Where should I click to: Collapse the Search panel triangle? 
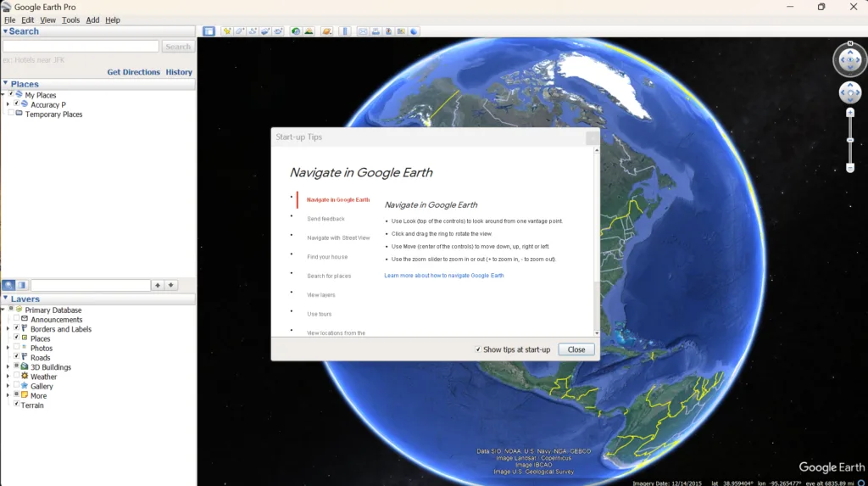coord(5,31)
